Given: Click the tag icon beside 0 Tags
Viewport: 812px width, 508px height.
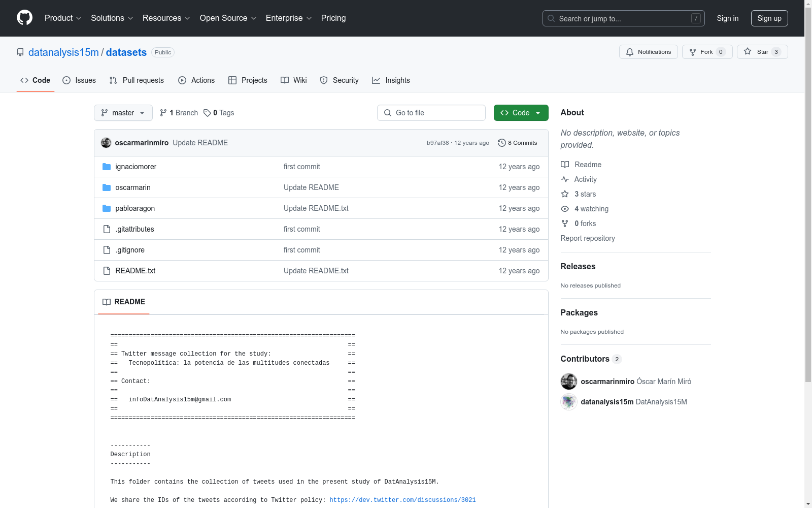Looking at the screenshot, I should [x=207, y=113].
